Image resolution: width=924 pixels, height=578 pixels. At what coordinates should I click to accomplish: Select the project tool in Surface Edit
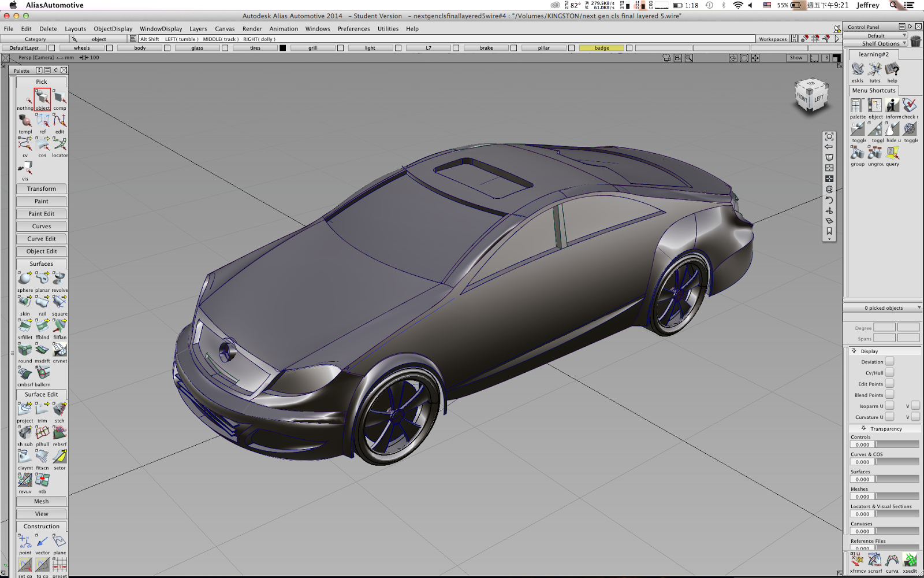click(24, 408)
